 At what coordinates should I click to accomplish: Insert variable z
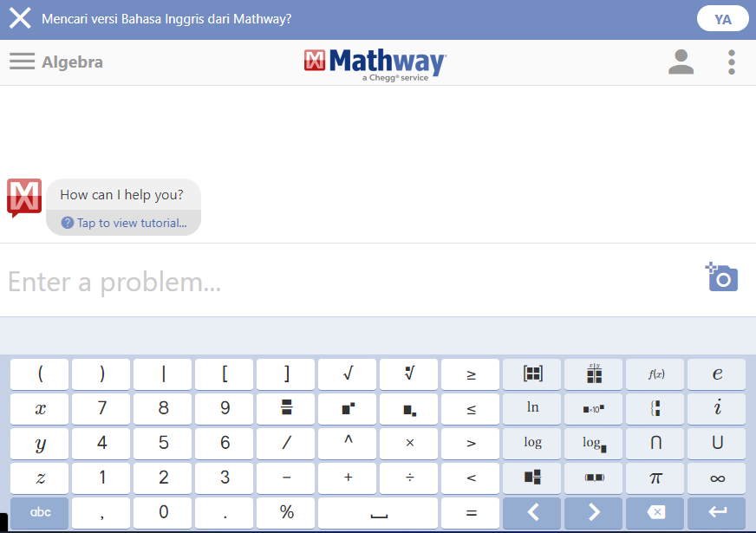pos(40,478)
